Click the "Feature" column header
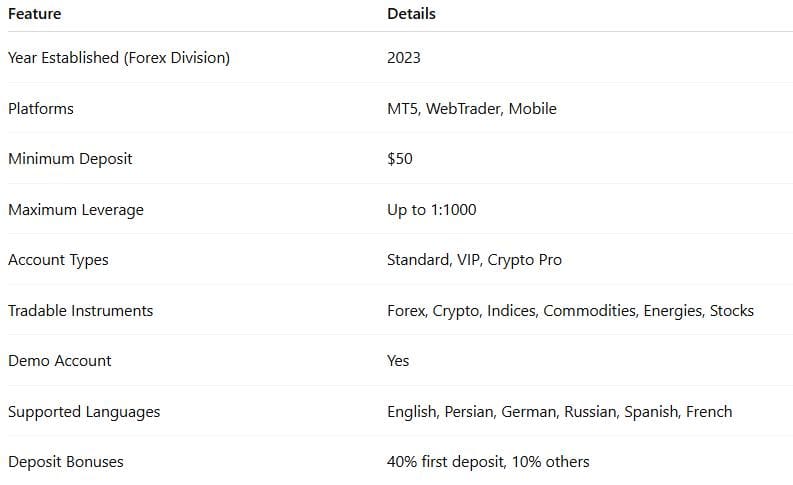Screen dimensions: 793x485 pyautogui.click(x=34, y=14)
